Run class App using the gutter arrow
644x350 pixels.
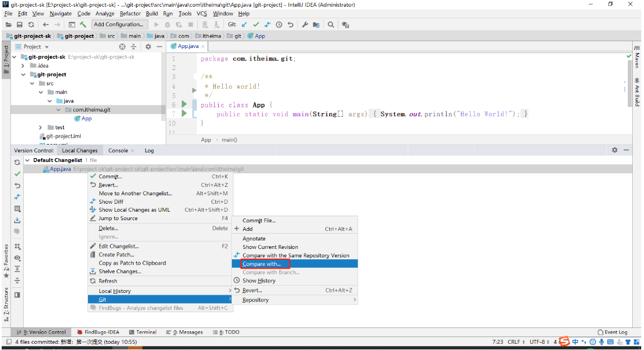(184, 104)
